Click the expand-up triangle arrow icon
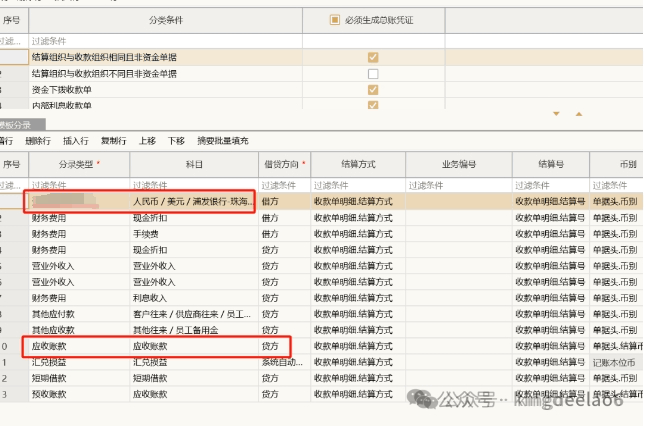This screenshot has height=426, width=645. 576,114
